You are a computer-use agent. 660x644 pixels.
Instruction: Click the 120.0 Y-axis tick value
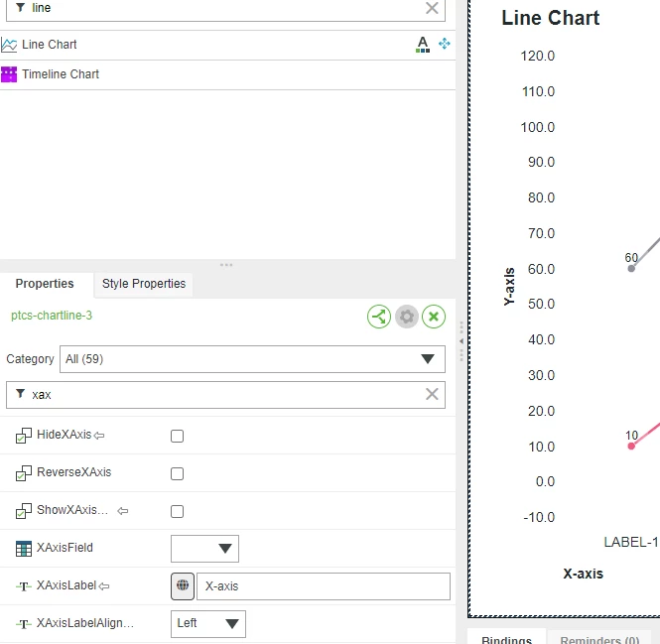538,56
